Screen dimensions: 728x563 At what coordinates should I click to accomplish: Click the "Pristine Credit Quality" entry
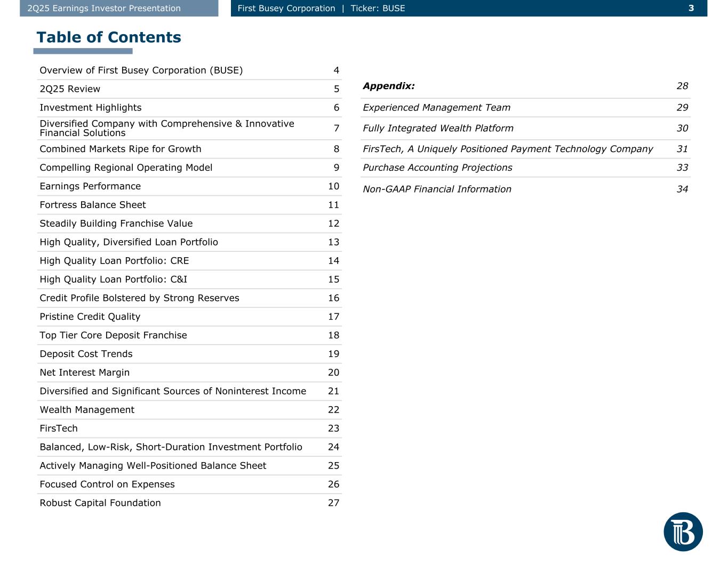pos(90,317)
